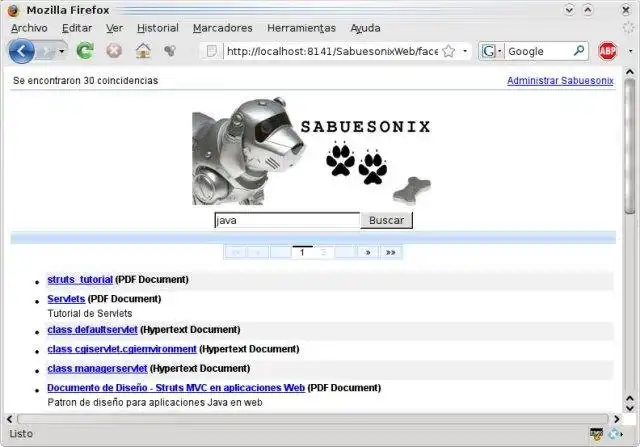Open the class defaultservlet result
640x447 pixels.
[x=92, y=329]
